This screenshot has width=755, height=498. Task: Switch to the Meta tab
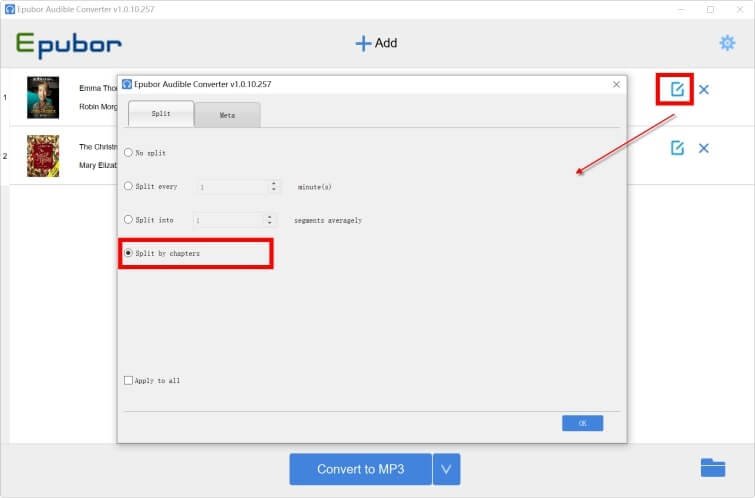[227, 115]
